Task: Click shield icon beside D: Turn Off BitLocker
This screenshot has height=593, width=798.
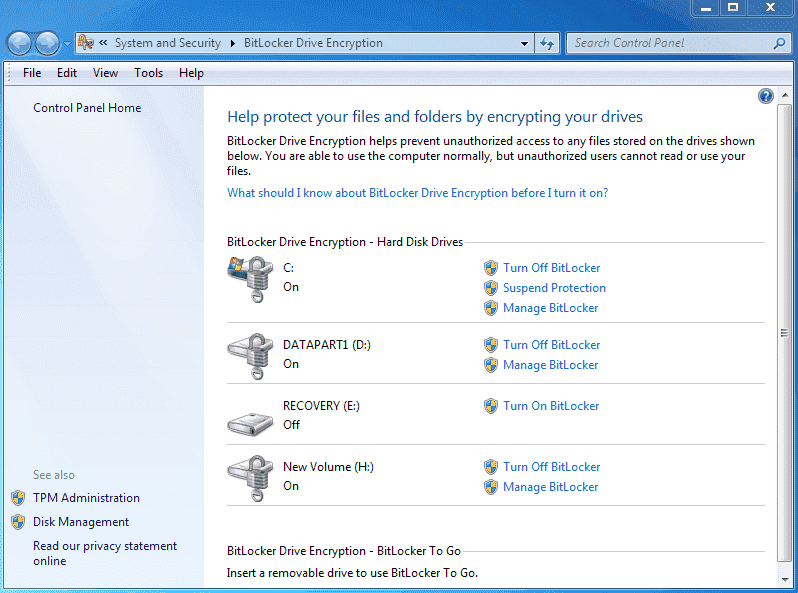Action: [491, 345]
